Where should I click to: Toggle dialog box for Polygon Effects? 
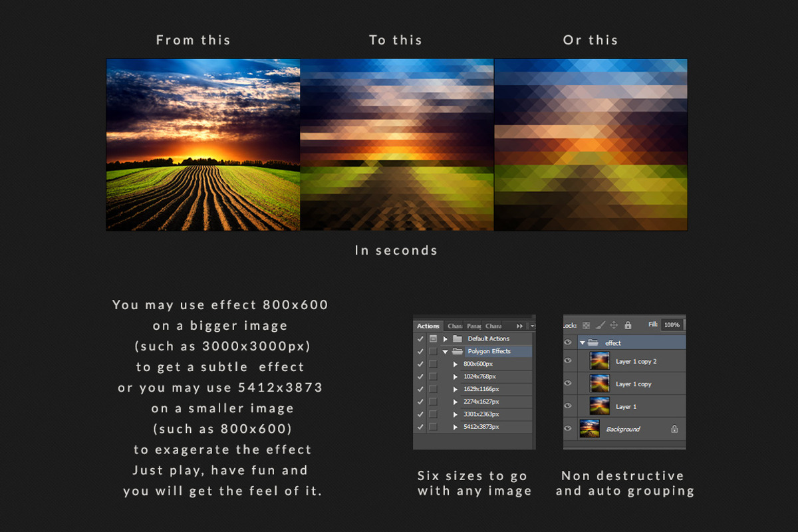433,351
